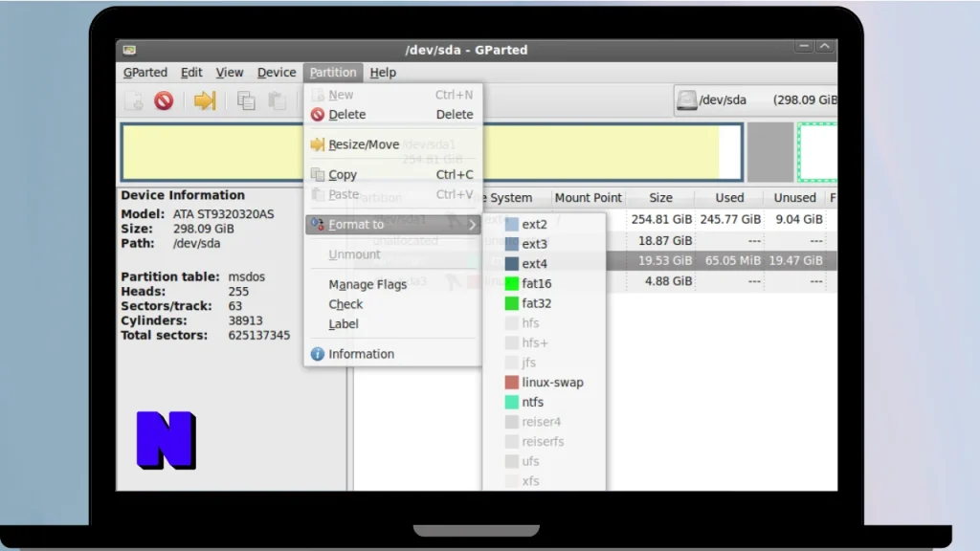Format to ntfs
Viewport: 980px width, 551px height.
click(544, 403)
